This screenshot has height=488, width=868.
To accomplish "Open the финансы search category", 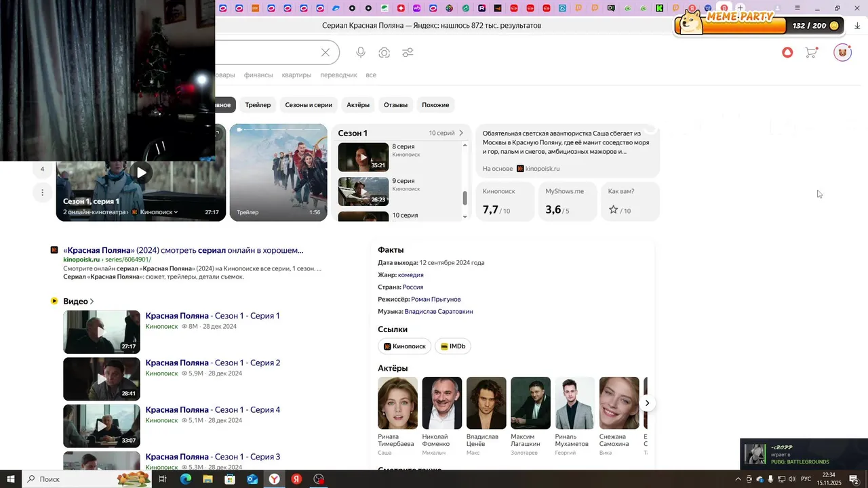I will click(258, 75).
